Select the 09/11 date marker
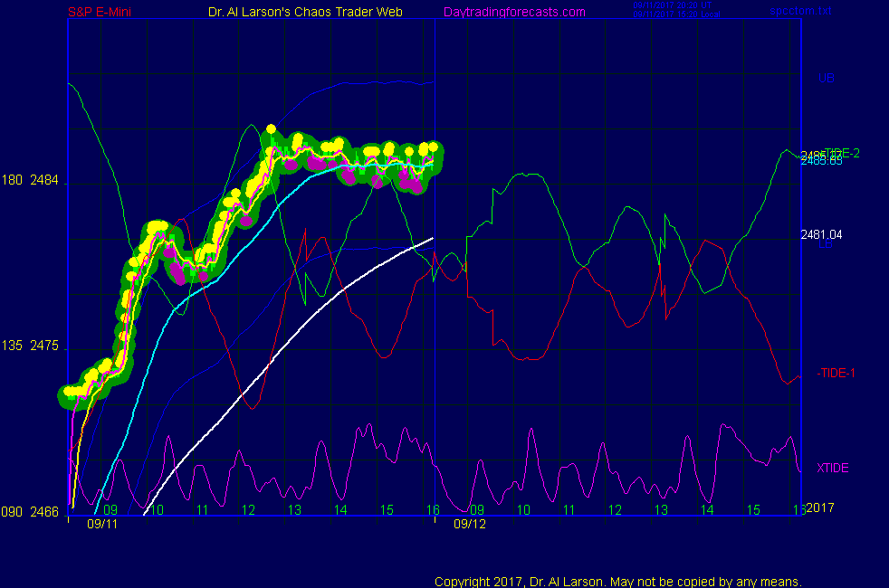The height and width of the screenshot is (588, 889). 102,523
